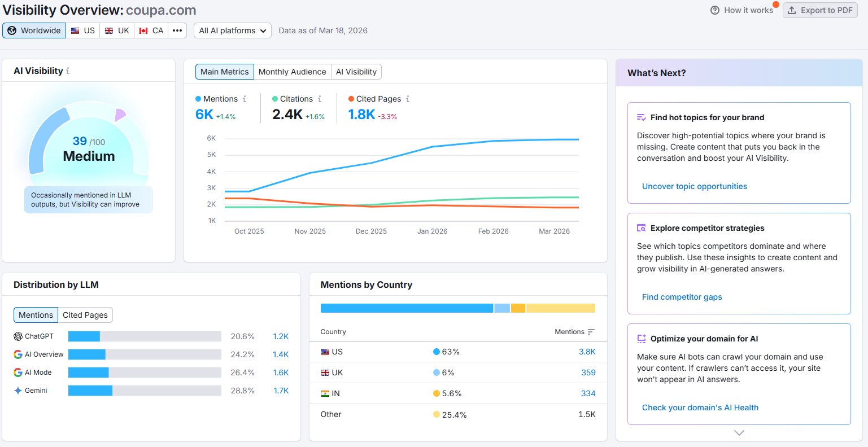Click the AI Mode 26.4% percentage

(x=243, y=373)
